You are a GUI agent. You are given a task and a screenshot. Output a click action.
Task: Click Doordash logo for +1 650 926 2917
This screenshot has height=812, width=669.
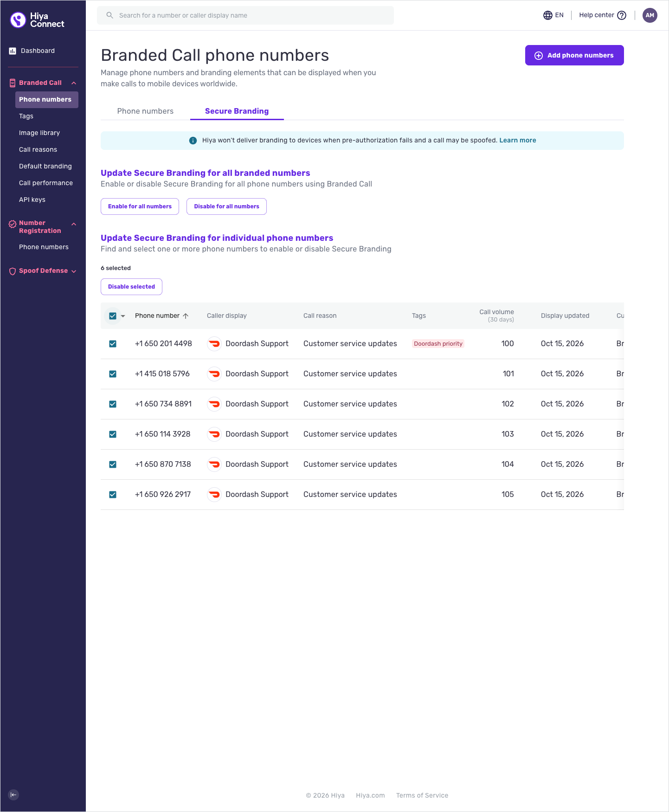(214, 495)
